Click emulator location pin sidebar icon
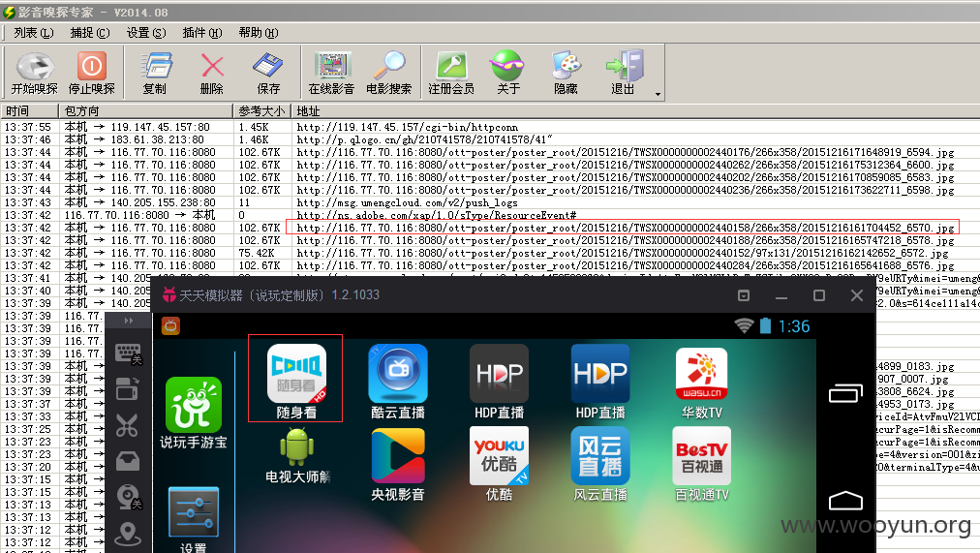This screenshot has height=553, width=980. tap(128, 534)
